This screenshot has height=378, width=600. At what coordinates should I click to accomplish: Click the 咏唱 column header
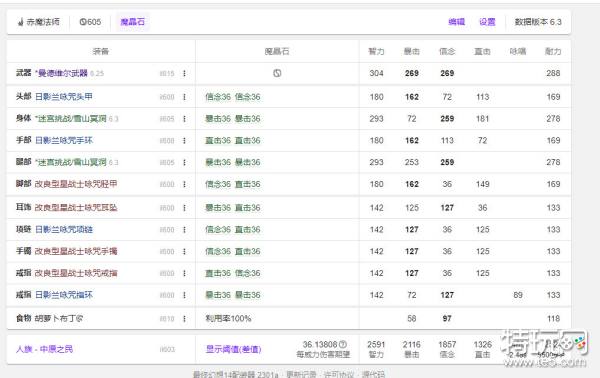[x=518, y=51]
